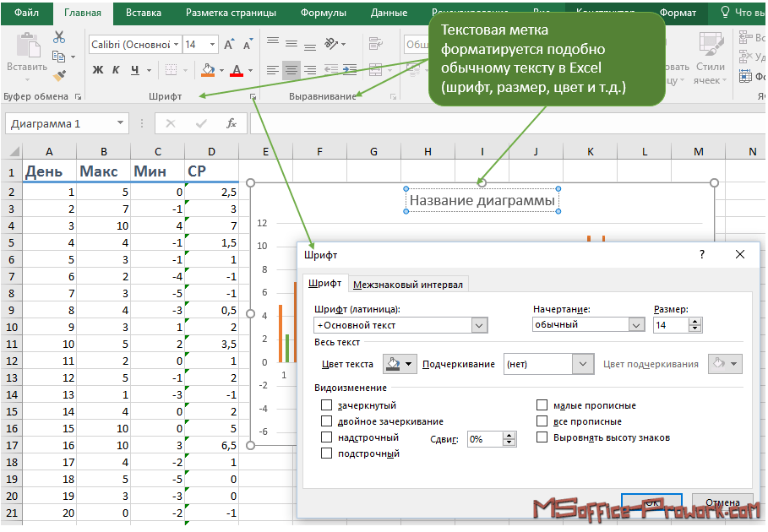Click the fx insert function icon

pos(231,123)
